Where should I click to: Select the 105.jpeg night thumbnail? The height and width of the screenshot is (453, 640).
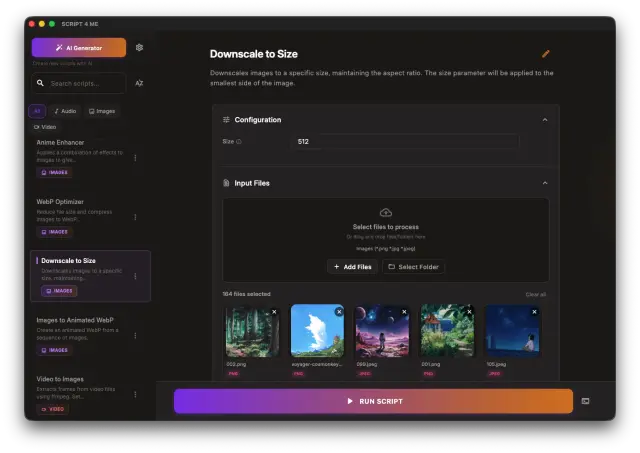click(x=513, y=331)
